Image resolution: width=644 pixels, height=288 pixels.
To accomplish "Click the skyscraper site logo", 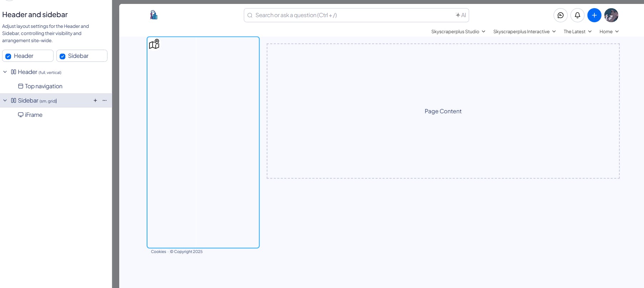I will [154, 15].
